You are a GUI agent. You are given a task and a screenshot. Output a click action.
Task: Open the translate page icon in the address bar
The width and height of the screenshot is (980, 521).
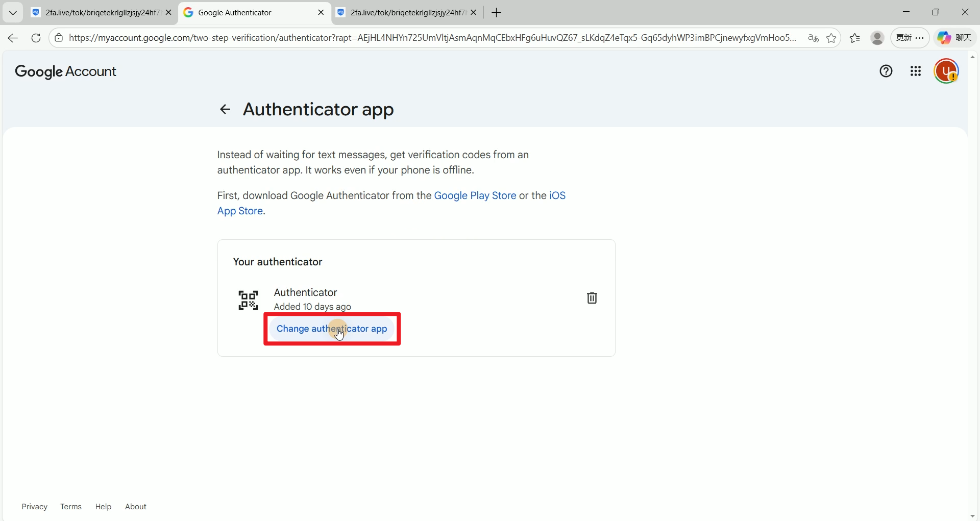813,38
